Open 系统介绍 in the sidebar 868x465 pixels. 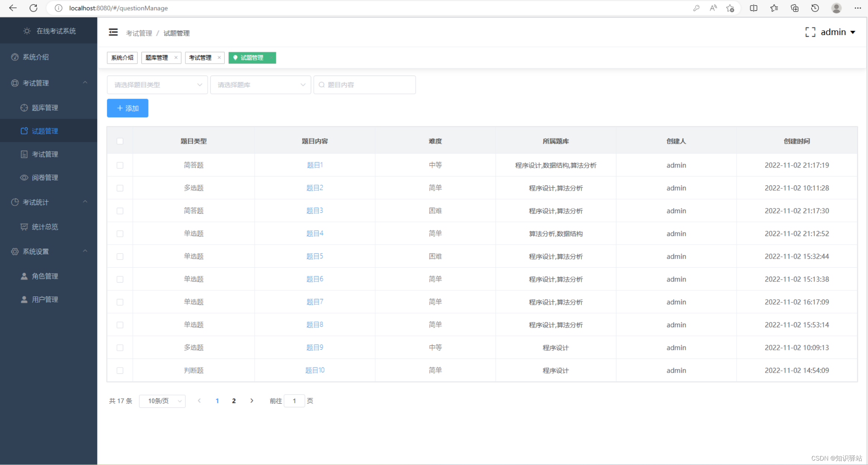tap(48, 57)
